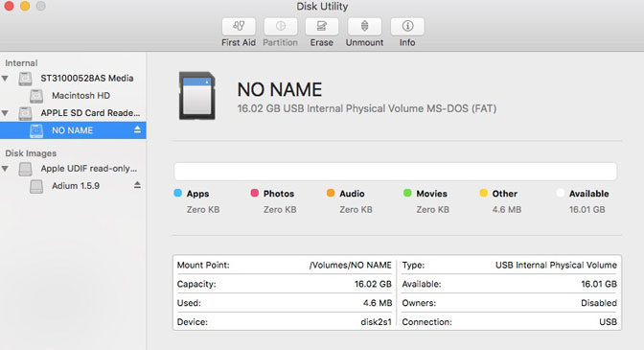Viewport: 644px width, 350px height.
Task: Click the orange Audio color dot
Action: coord(331,193)
